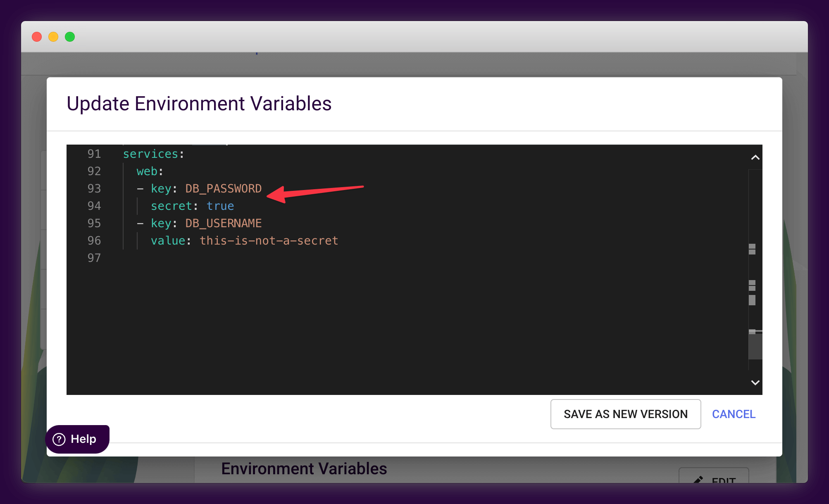Minimize the window with the yellow button

click(53, 37)
